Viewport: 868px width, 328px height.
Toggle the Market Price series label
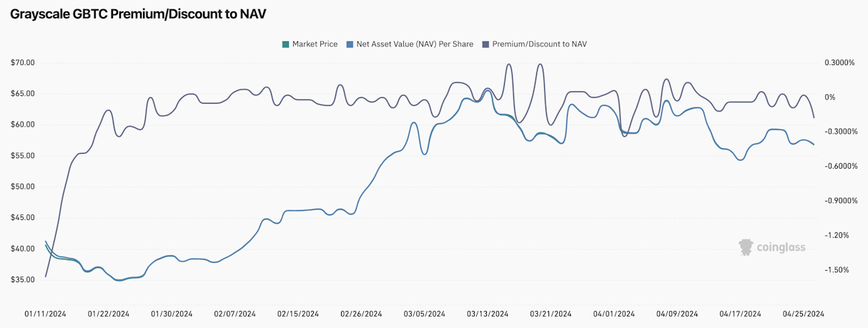[315, 44]
